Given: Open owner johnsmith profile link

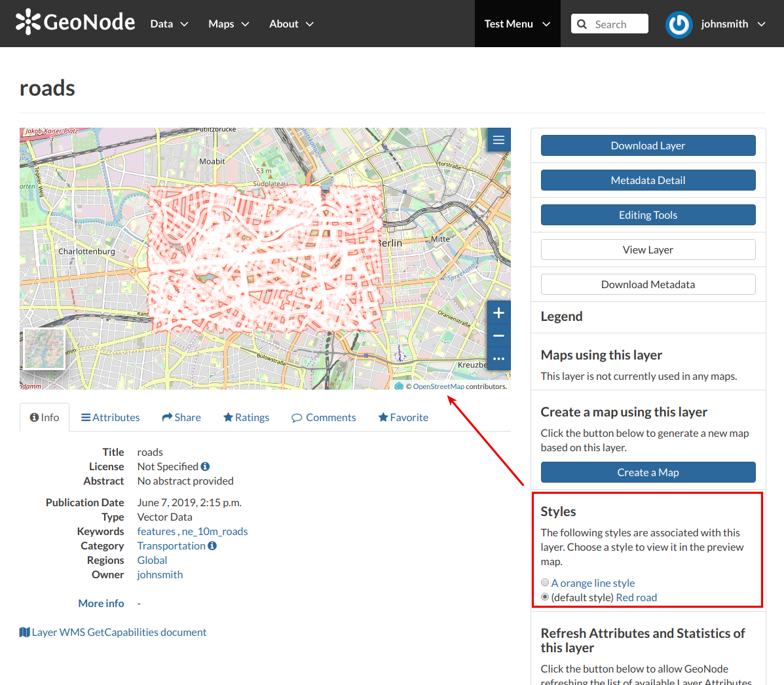Looking at the screenshot, I should (160, 575).
